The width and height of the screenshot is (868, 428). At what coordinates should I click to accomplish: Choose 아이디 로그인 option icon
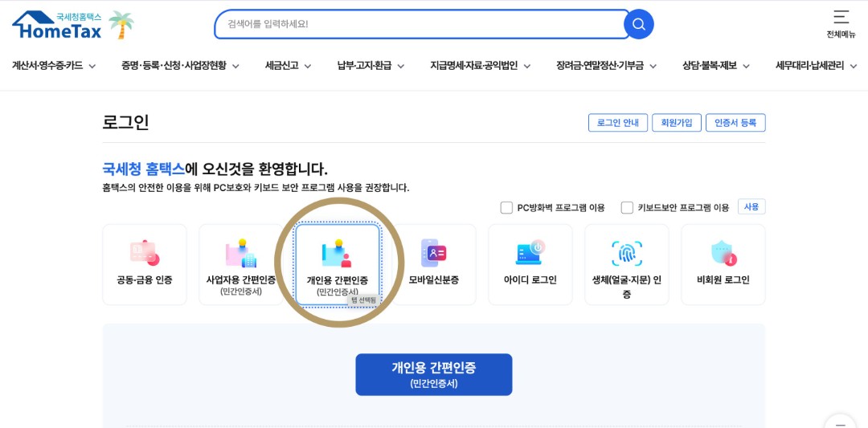pos(530,253)
